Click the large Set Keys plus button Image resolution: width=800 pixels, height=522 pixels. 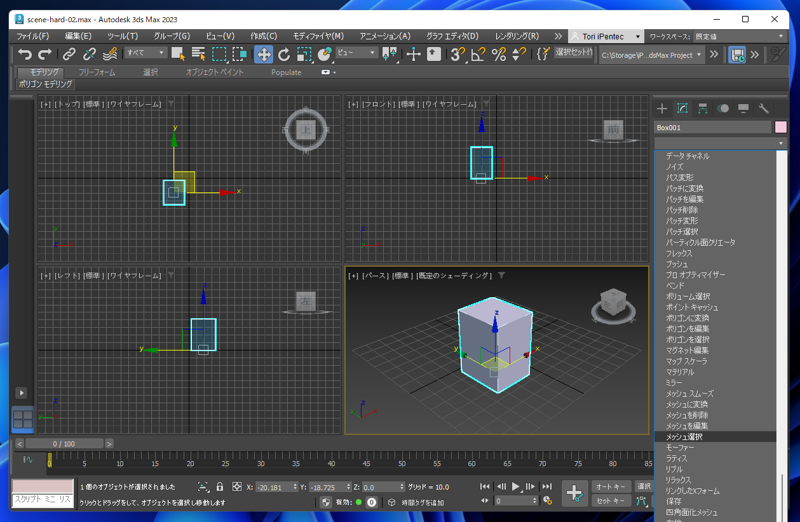tap(575, 493)
